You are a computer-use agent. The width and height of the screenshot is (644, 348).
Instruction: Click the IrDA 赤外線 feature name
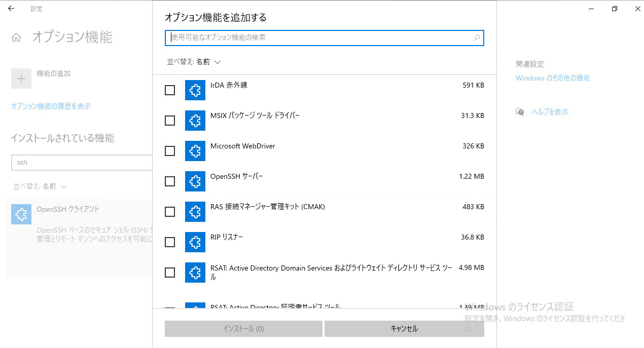pos(229,85)
